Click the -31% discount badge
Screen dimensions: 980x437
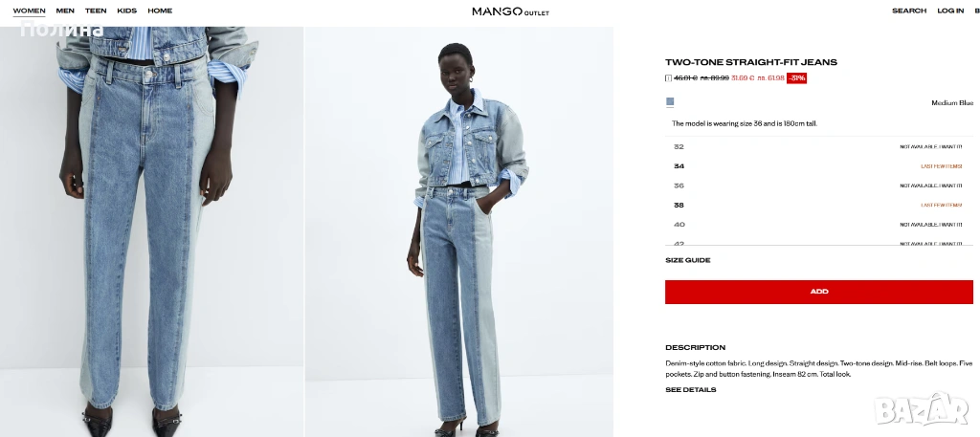tap(796, 78)
